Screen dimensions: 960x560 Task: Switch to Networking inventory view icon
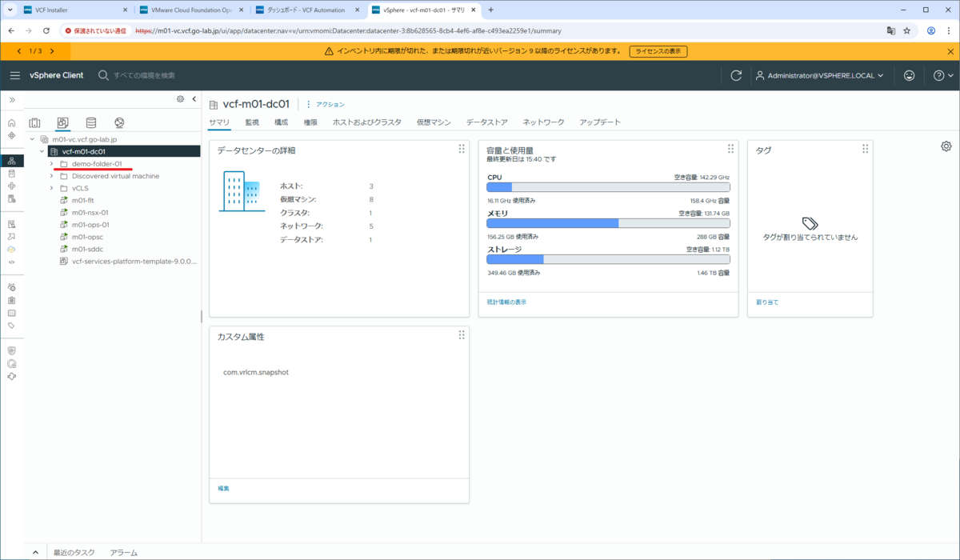tap(119, 122)
